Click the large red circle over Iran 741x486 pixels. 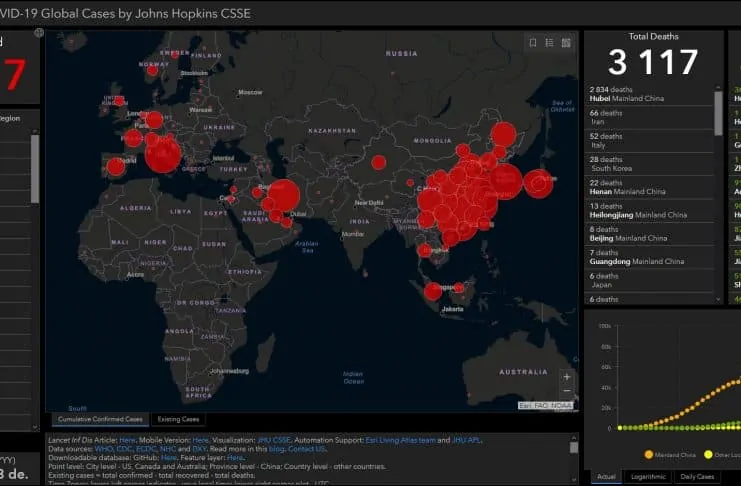(284, 195)
